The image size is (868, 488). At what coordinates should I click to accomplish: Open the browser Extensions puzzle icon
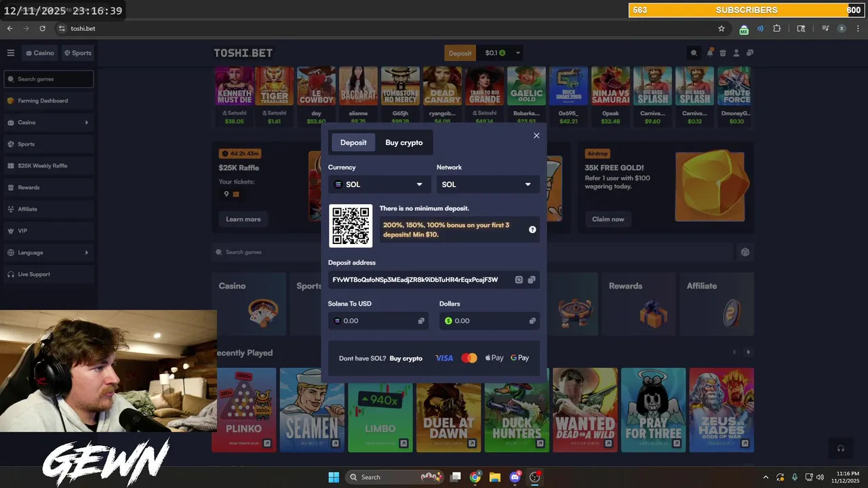click(777, 28)
